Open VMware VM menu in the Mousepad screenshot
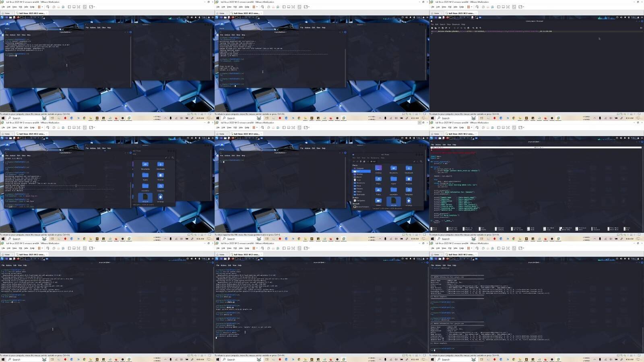 450,7
